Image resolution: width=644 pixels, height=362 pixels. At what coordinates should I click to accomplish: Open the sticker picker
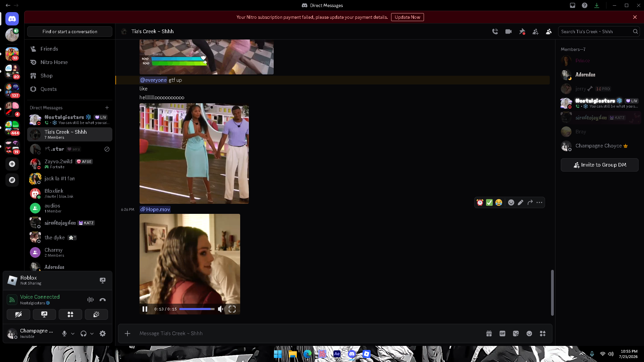pos(516,334)
